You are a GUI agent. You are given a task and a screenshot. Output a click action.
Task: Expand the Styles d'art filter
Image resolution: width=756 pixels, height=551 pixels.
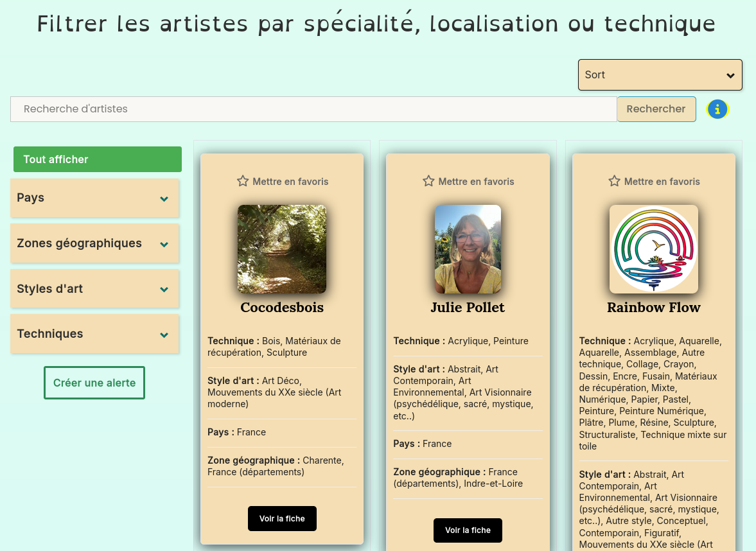94,289
